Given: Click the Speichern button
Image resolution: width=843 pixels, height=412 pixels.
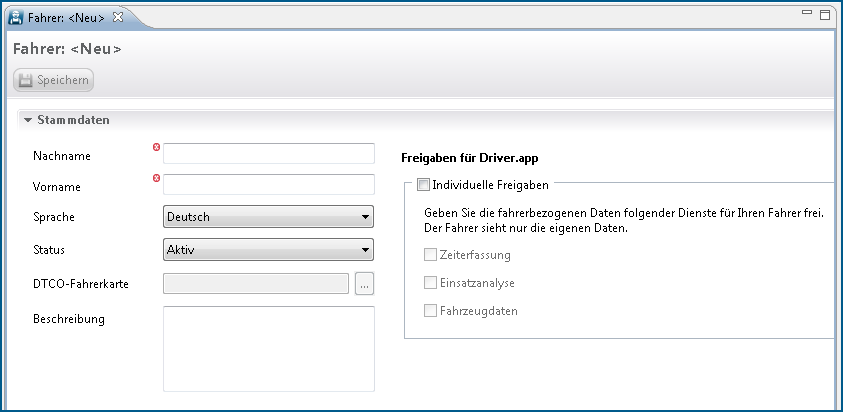Looking at the screenshot, I should pos(54,80).
